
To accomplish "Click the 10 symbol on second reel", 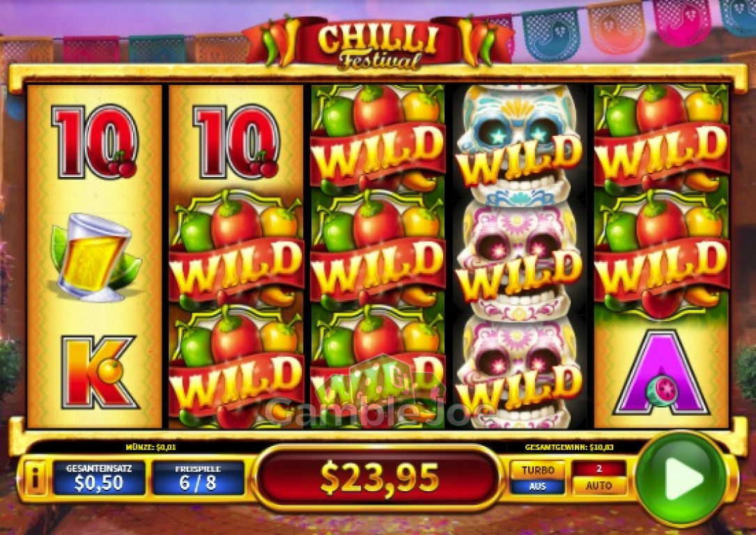I will (x=236, y=141).
